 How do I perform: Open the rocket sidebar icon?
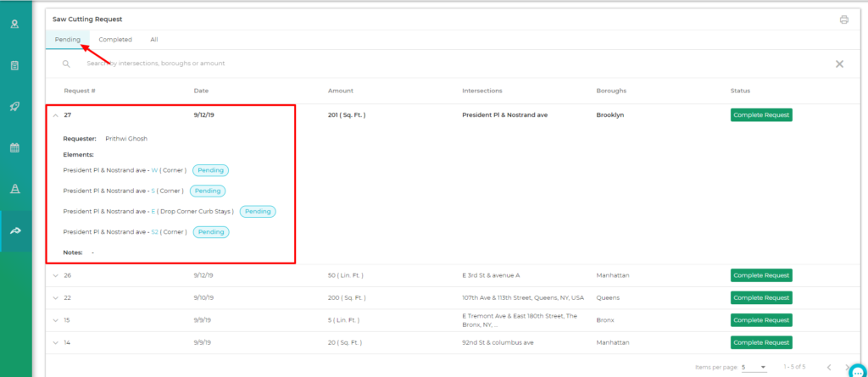click(14, 106)
